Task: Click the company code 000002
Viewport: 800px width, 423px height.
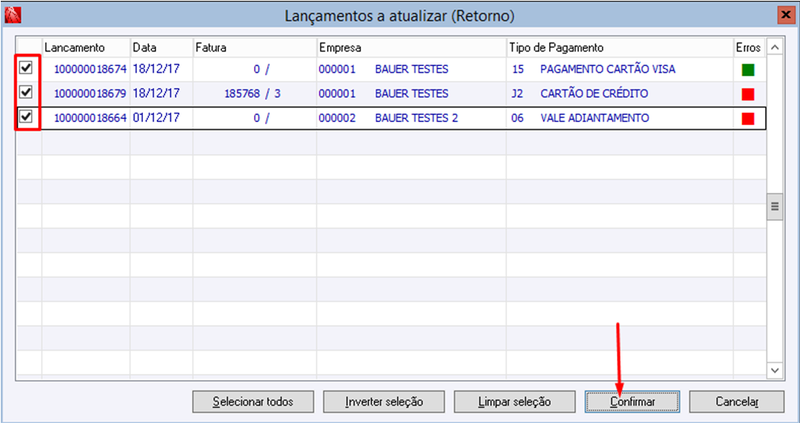Action: 337,118
